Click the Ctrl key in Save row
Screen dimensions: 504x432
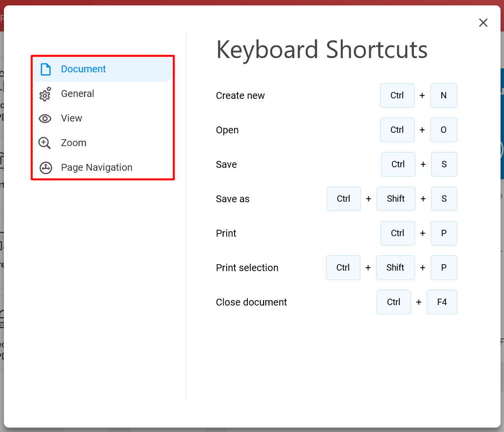tap(398, 164)
